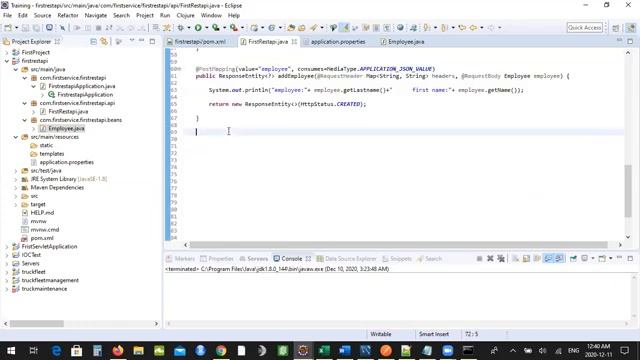Select FirstRestapi.java in Project Explorer

pyautogui.click(x=68, y=111)
